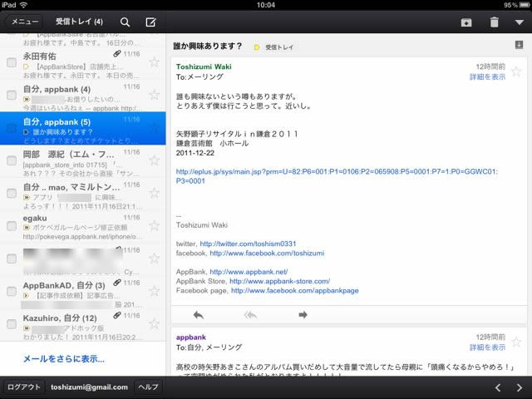Open the egaku ポケベガ conversation
The image size is (532, 399).
83,227
